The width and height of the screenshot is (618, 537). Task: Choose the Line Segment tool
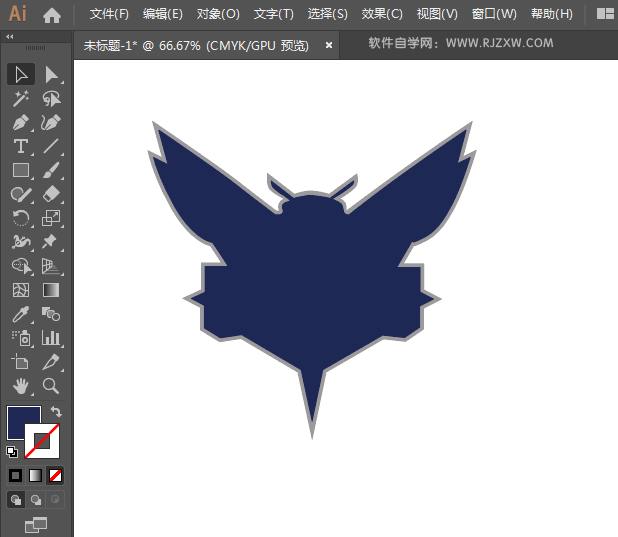(x=51, y=146)
